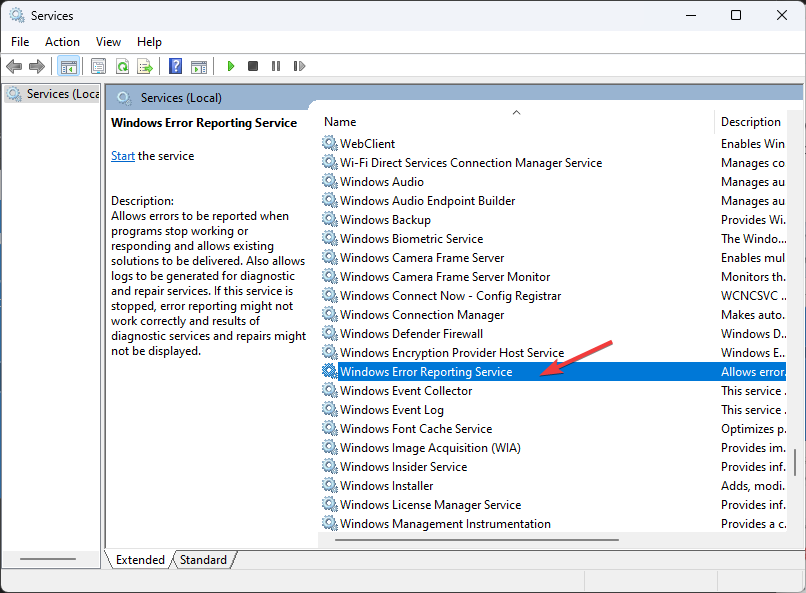Click the vertical scrollbar of the services list

[x=795, y=462]
